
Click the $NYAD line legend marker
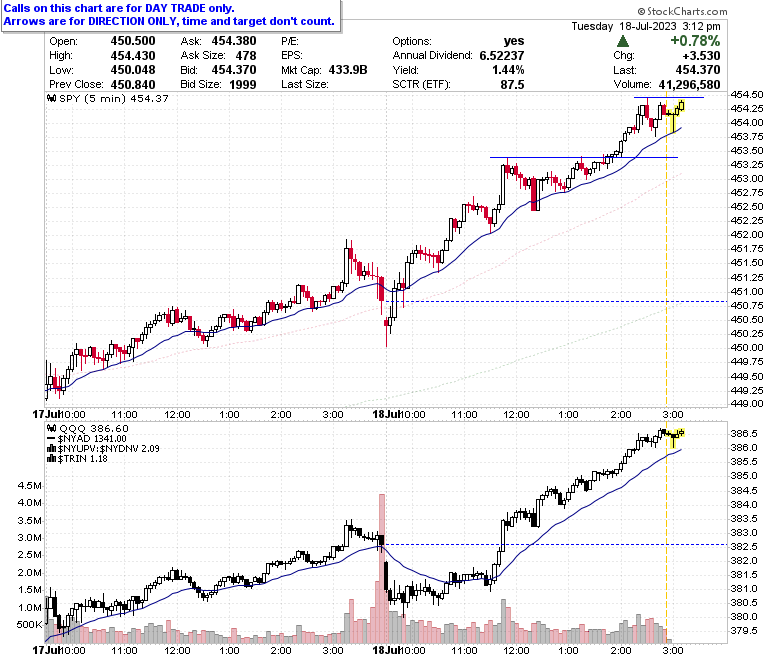coord(51,439)
